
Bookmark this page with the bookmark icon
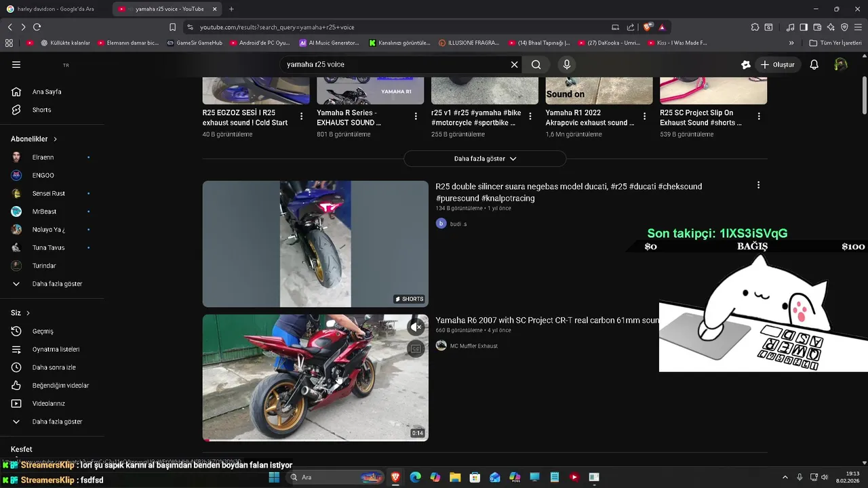[172, 27]
